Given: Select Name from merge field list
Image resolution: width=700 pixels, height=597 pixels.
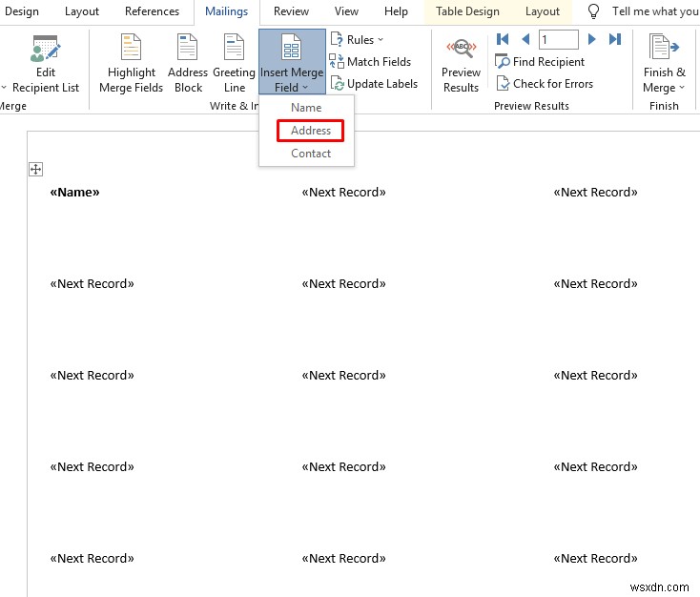Looking at the screenshot, I should pyautogui.click(x=306, y=108).
